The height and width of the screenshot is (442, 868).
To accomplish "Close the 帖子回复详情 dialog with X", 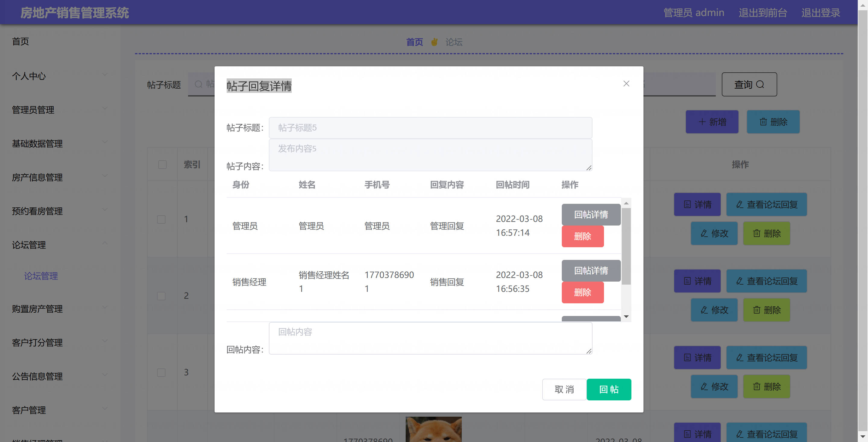I will [x=626, y=84].
